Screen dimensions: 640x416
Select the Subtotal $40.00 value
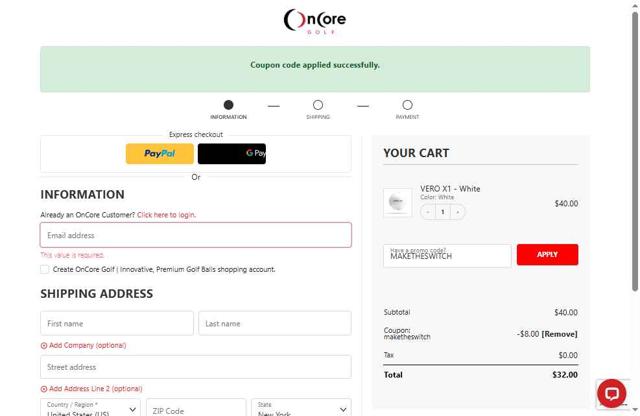(566, 312)
